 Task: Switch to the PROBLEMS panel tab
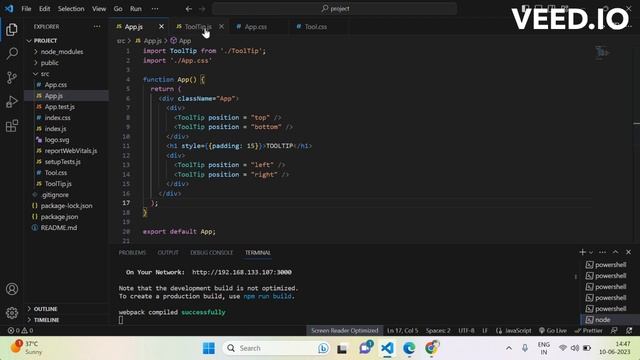132,253
